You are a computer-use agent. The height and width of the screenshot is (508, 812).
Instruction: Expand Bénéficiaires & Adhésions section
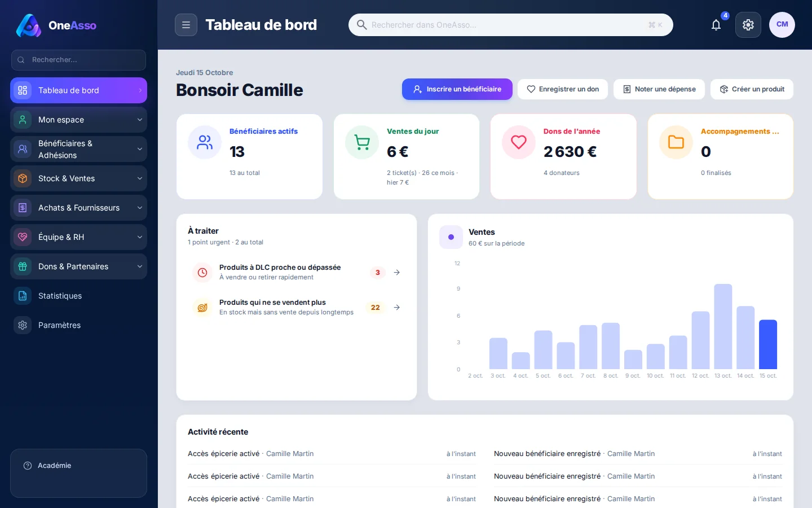[78, 149]
